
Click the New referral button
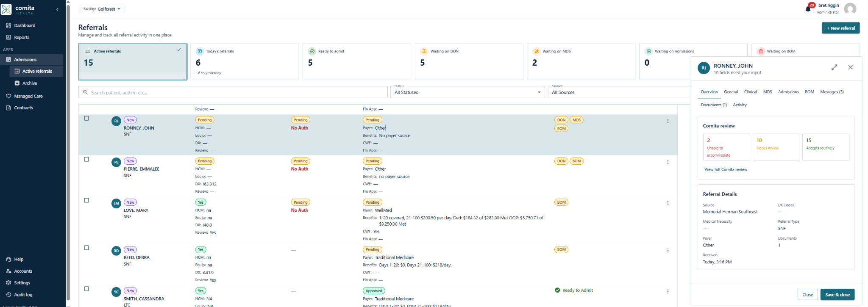coord(840,28)
